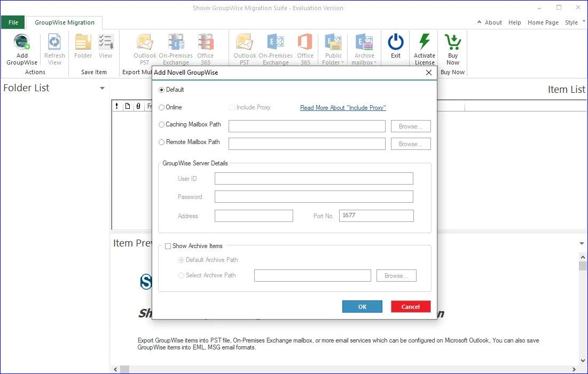The image size is (588, 374).
Task: Click the horizontal scrollbar right arrow
Action: click(x=574, y=370)
